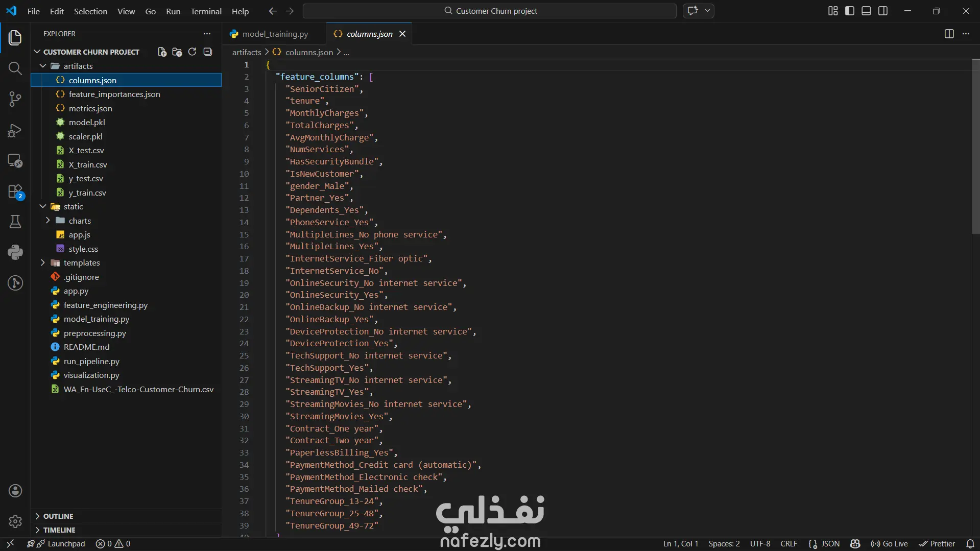Refresh the explorer file tree
Viewport: 980px width, 551px height.
192,52
